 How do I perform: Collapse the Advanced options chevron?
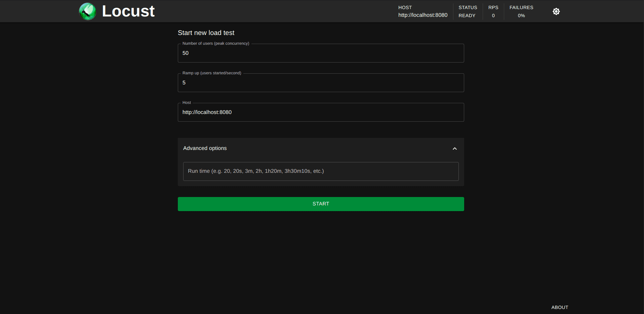click(x=455, y=149)
